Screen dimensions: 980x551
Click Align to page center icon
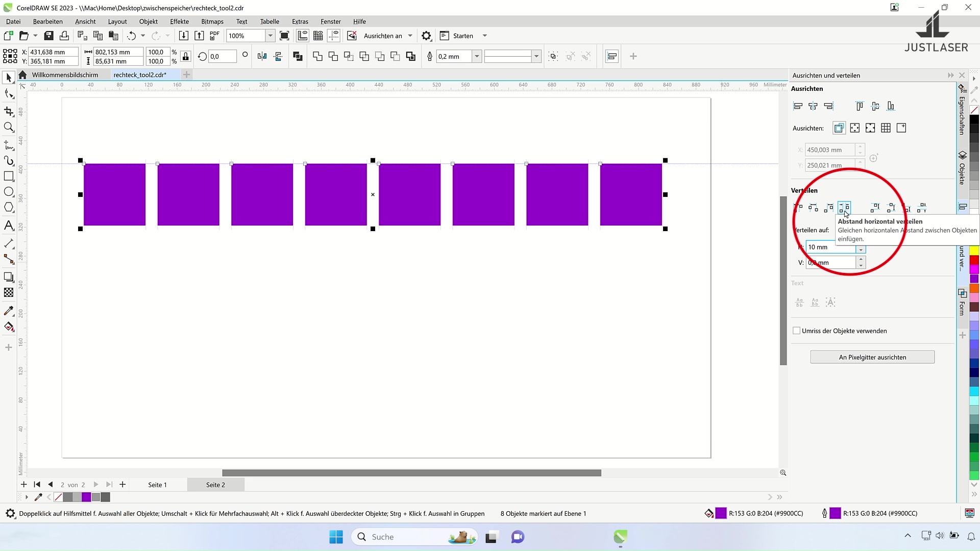tap(870, 128)
